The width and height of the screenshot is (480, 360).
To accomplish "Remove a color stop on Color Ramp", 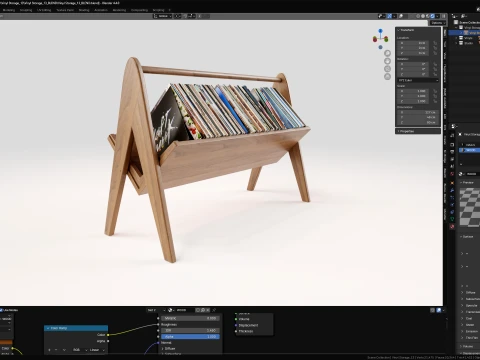I will pyautogui.click(x=56, y=350).
